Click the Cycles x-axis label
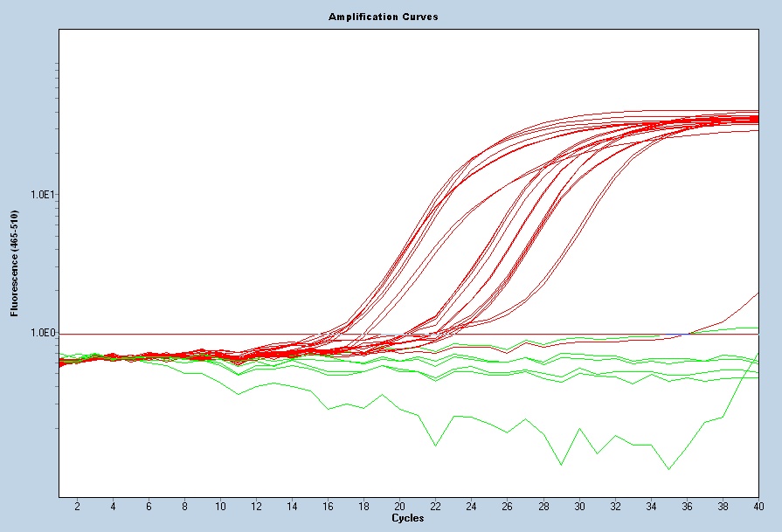782x532 pixels. pos(409,518)
